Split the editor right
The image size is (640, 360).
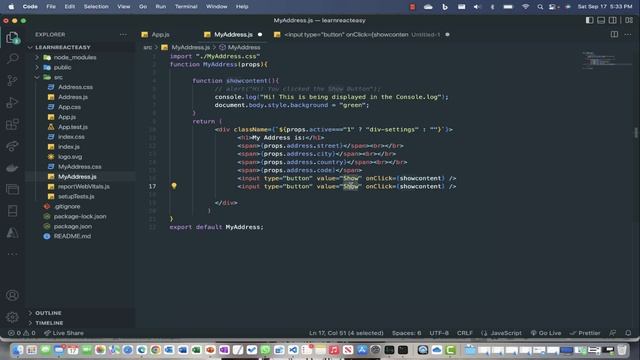[x=614, y=34]
